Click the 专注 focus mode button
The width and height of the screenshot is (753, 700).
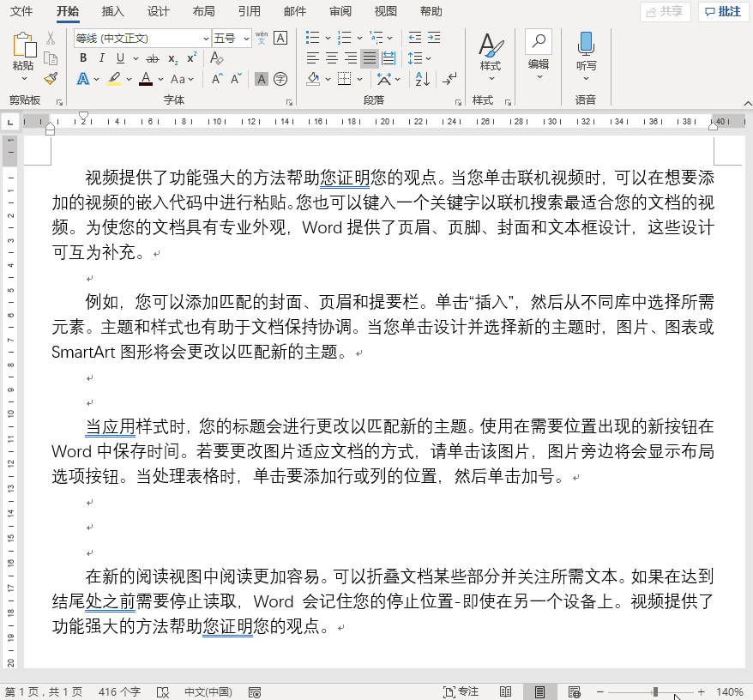(x=461, y=691)
